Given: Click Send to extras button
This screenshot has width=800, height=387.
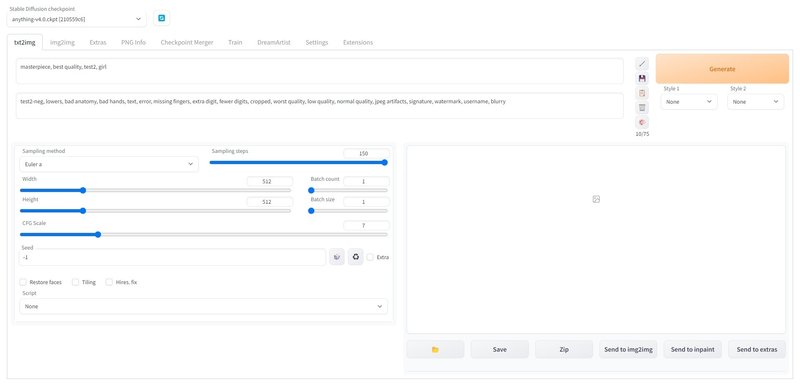Looking at the screenshot, I should (757, 349).
